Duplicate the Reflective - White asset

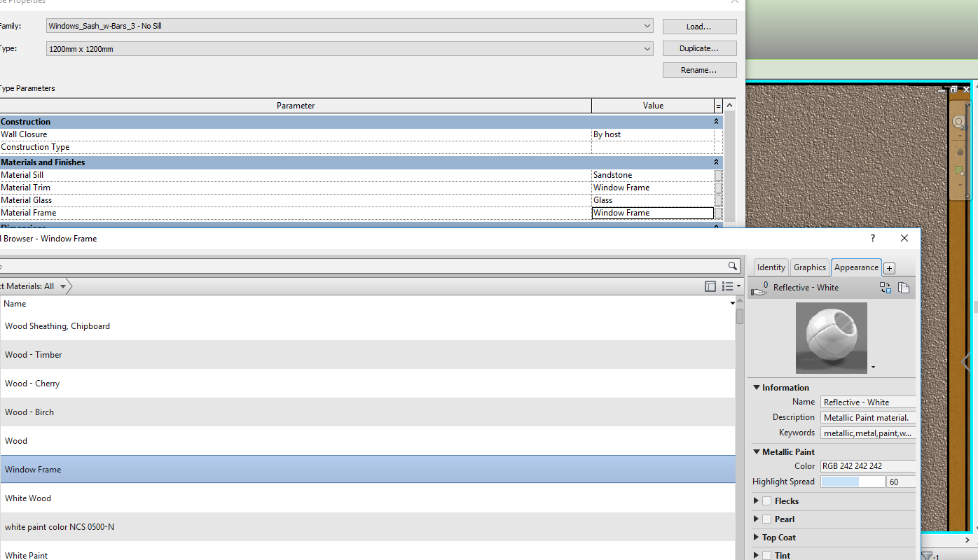coord(904,288)
